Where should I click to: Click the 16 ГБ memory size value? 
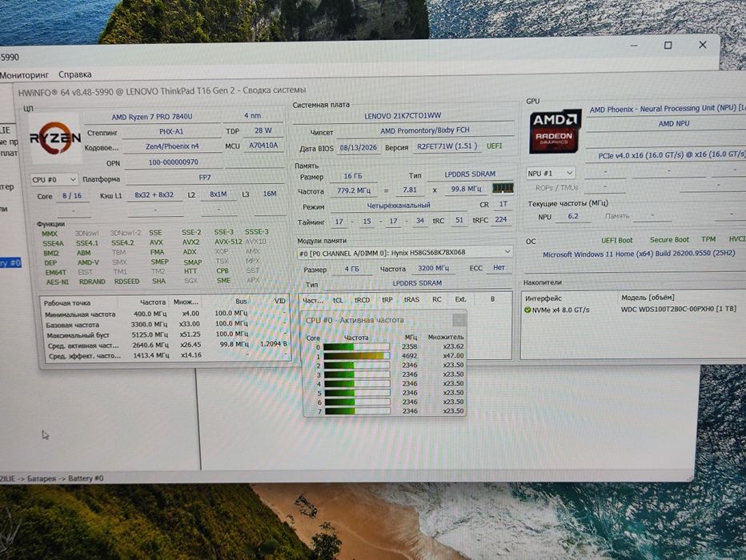(353, 176)
